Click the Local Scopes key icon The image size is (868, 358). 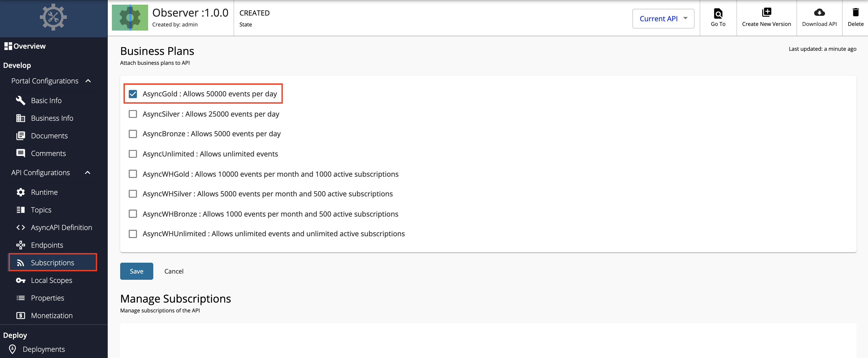tap(20, 281)
